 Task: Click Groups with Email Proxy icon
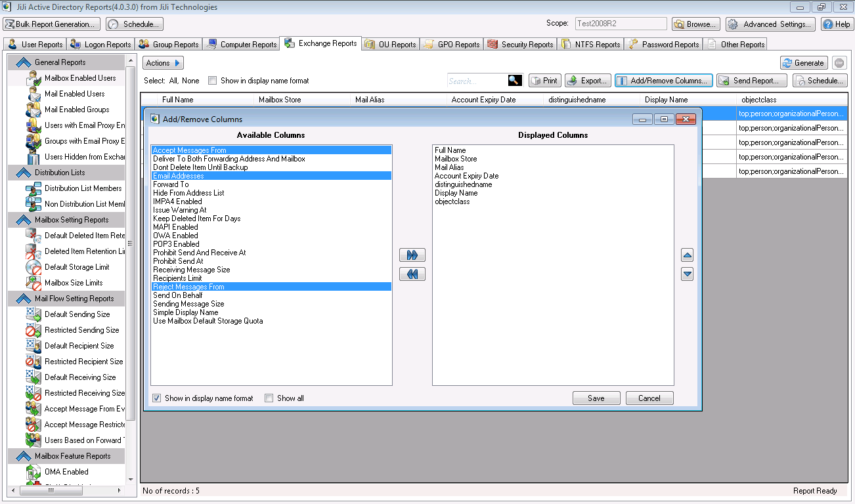tap(34, 141)
